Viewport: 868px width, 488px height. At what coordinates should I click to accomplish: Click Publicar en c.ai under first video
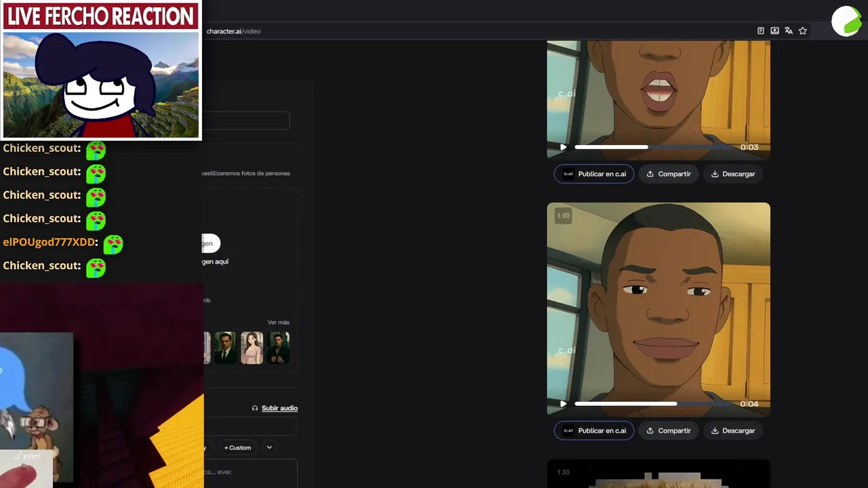(594, 174)
